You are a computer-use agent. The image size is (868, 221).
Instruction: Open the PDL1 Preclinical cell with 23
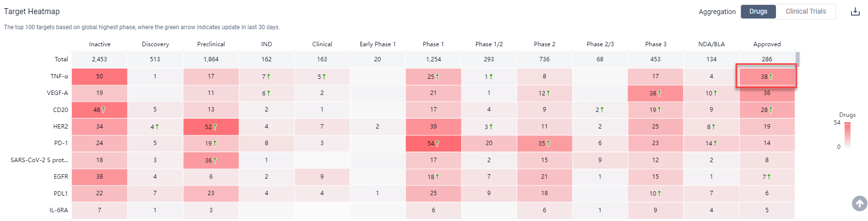tap(211, 193)
